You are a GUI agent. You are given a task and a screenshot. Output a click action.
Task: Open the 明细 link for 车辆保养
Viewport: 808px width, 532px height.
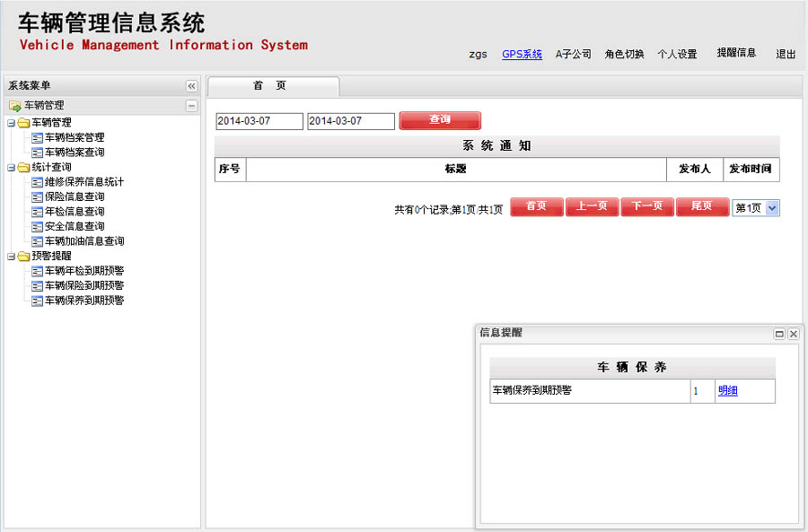pos(727,391)
